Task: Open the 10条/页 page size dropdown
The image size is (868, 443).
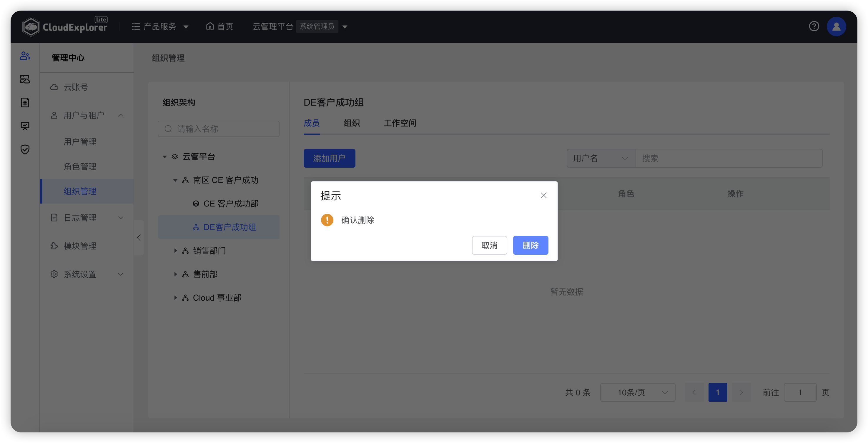Action: click(x=638, y=392)
